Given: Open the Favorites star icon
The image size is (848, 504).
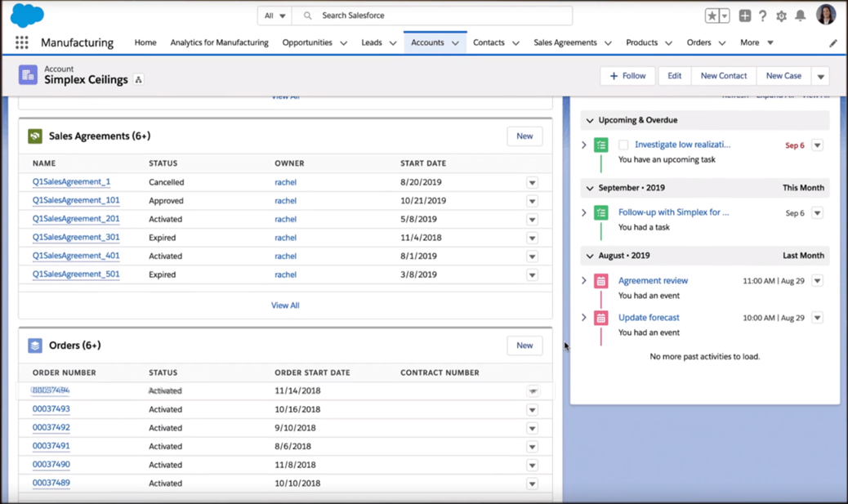Looking at the screenshot, I should [x=712, y=16].
